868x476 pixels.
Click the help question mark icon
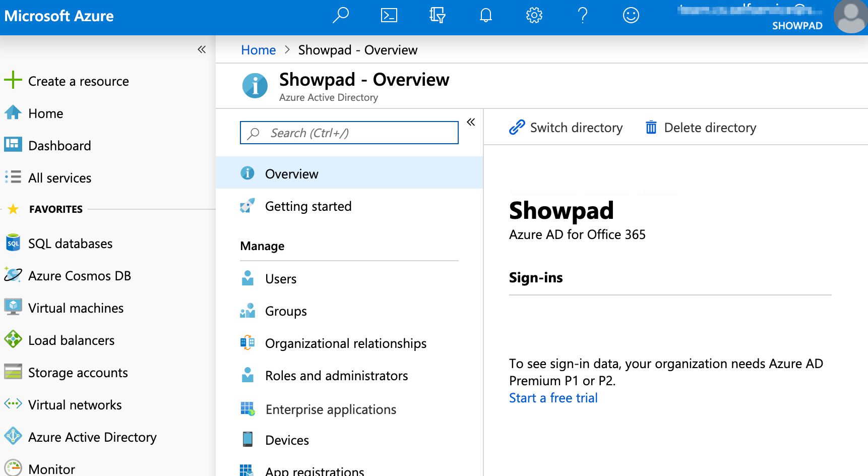(x=582, y=16)
